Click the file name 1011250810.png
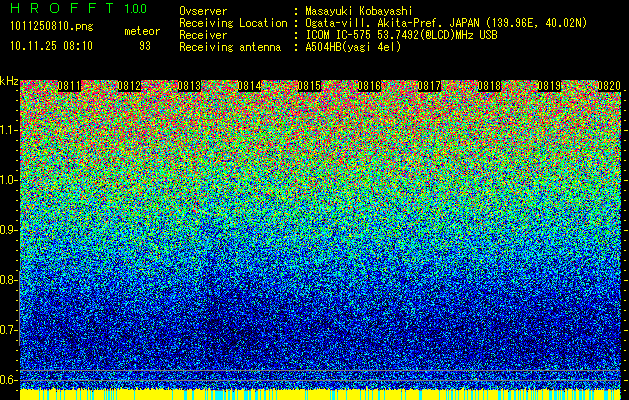The image size is (629, 400). (x=52, y=26)
